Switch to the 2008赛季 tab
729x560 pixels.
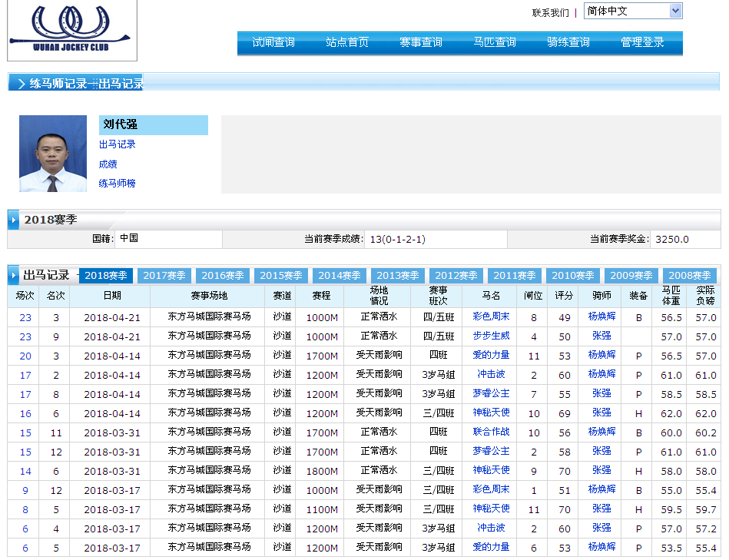pyautogui.click(x=690, y=276)
